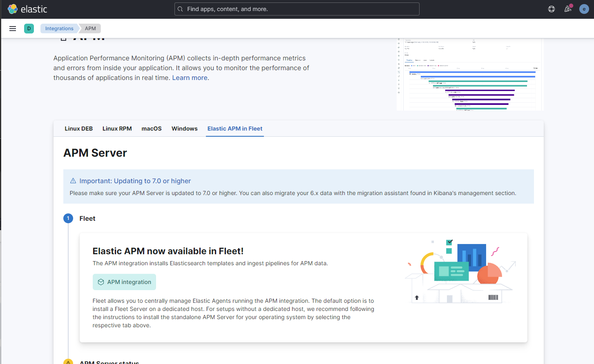Switch to the Linux DEB tab
The image size is (594, 364).
pyautogui.click(x=79, y=129)
